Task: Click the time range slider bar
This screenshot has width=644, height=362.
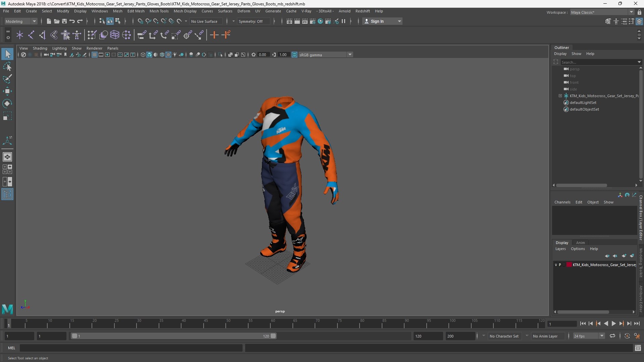Action: coord(174,336)
